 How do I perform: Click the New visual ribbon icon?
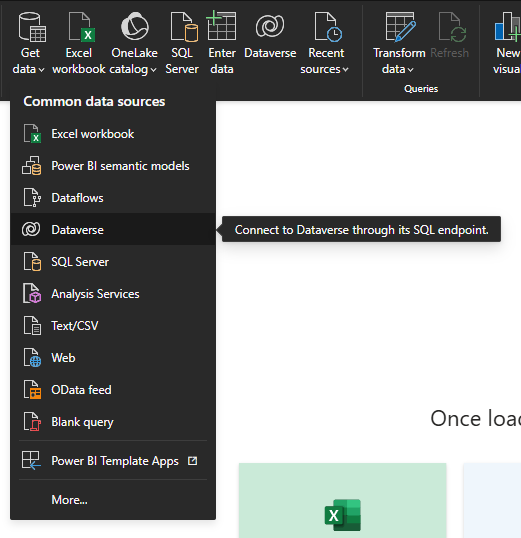tap(508, 27)
